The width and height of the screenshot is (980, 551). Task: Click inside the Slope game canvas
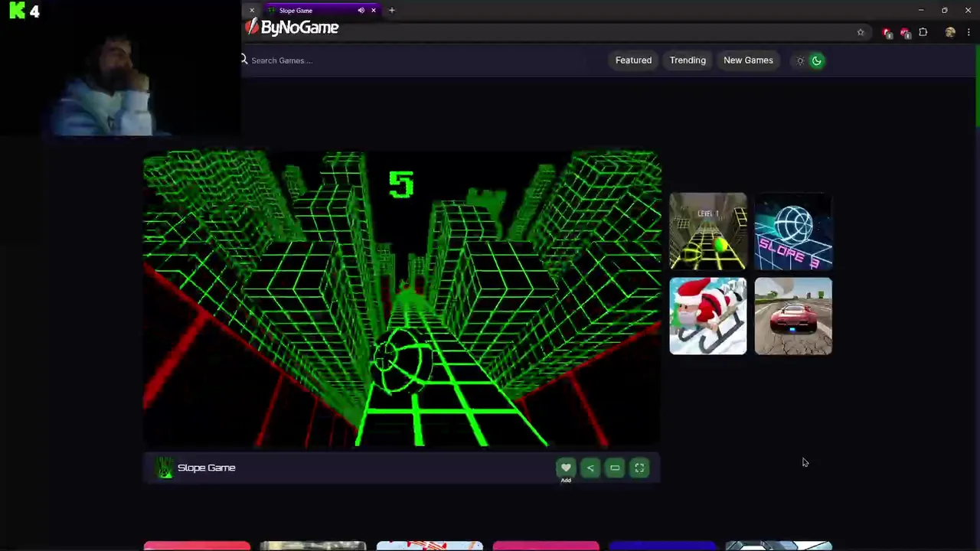tap(402, 298)
